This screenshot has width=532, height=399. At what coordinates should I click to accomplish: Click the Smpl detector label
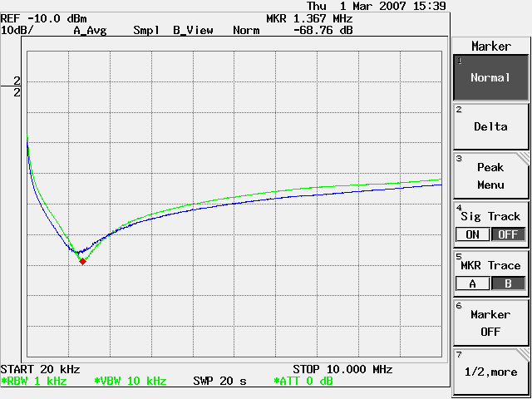(146, 31)
